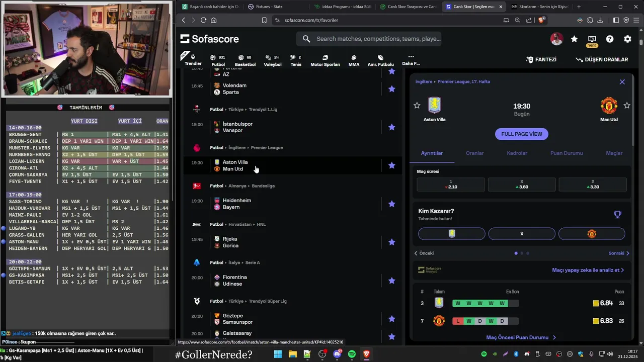Open browser downloads icon
The height and width of the screenshot is (362, 644).
[x=600, y=20]
